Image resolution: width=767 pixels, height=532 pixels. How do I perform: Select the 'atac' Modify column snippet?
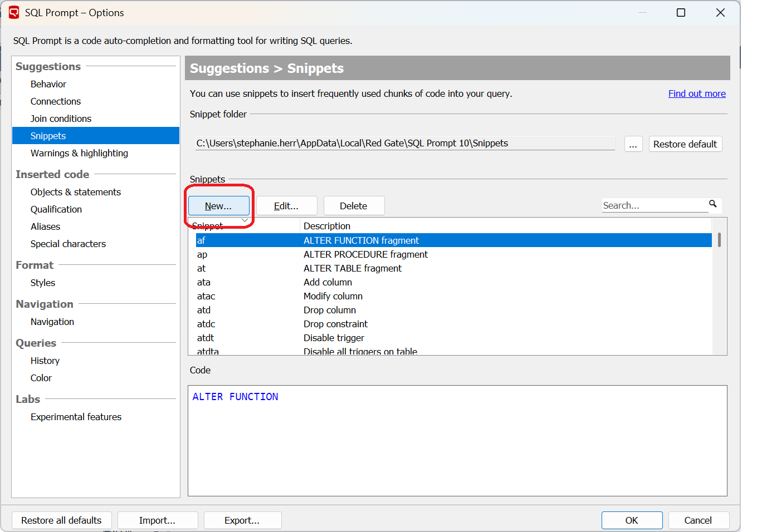click(206, 296)
